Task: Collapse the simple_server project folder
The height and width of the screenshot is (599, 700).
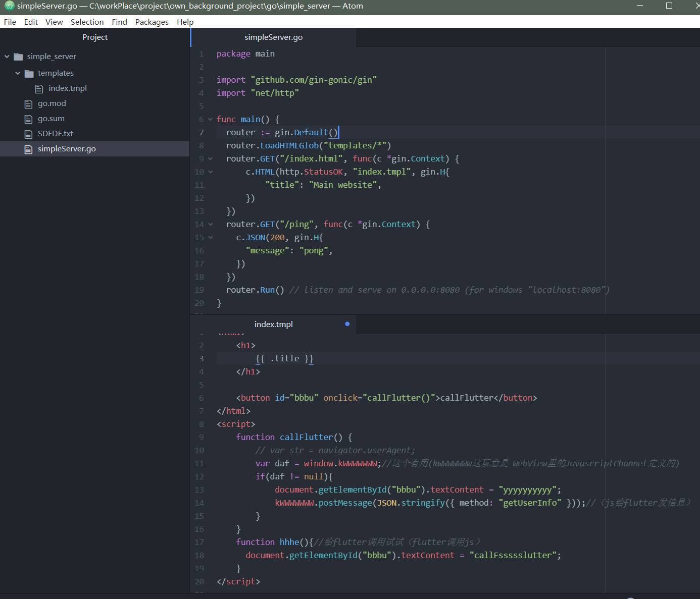Action: 7,57
